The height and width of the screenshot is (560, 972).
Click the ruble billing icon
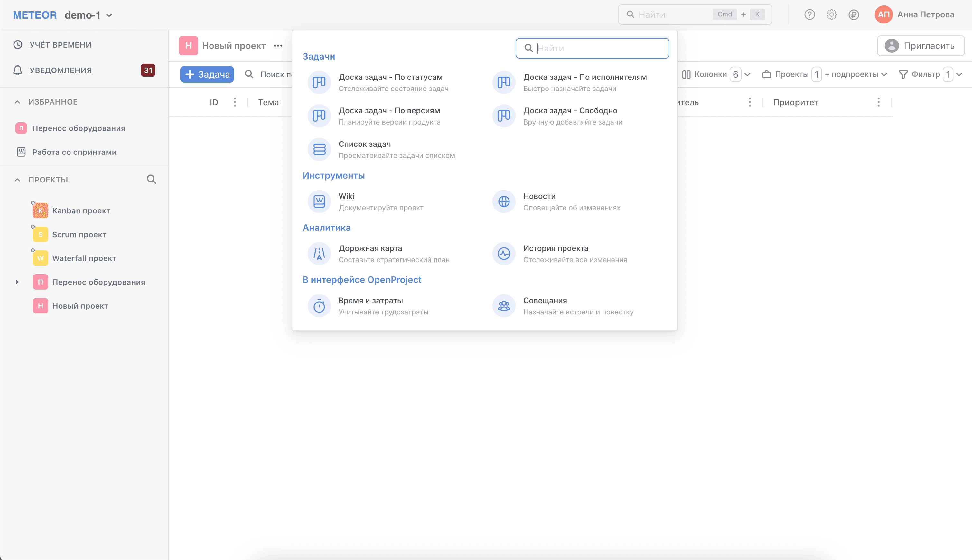pos(854,14)
